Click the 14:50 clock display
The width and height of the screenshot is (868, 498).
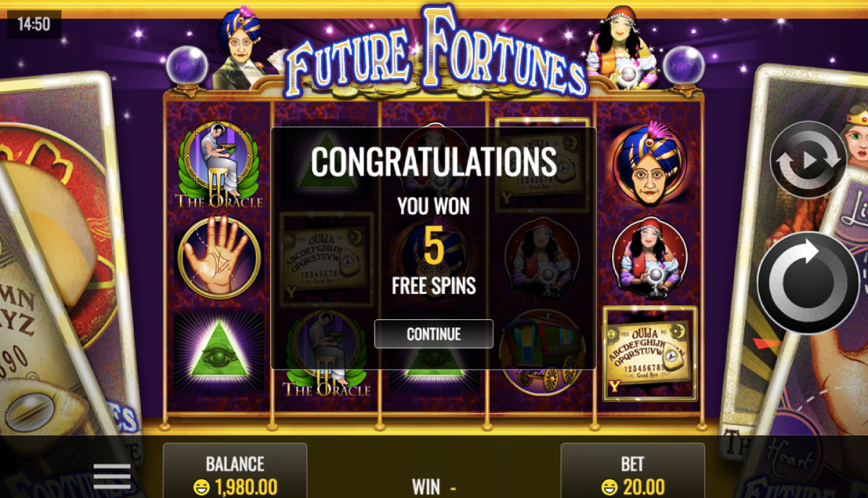pos(34,25)
